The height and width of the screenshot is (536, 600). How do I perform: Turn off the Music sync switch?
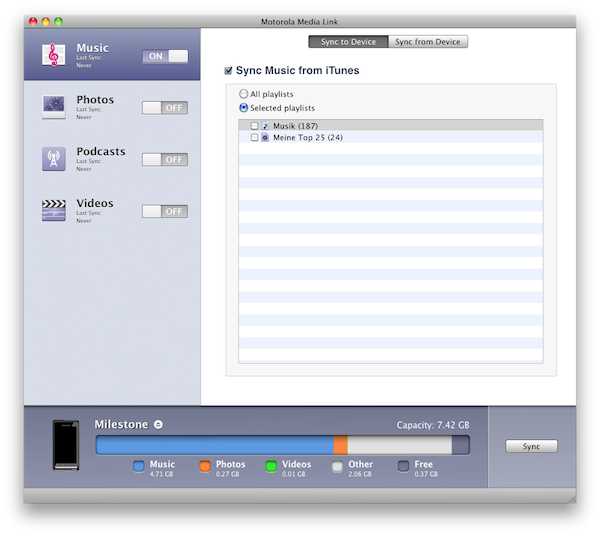point(165,56)
